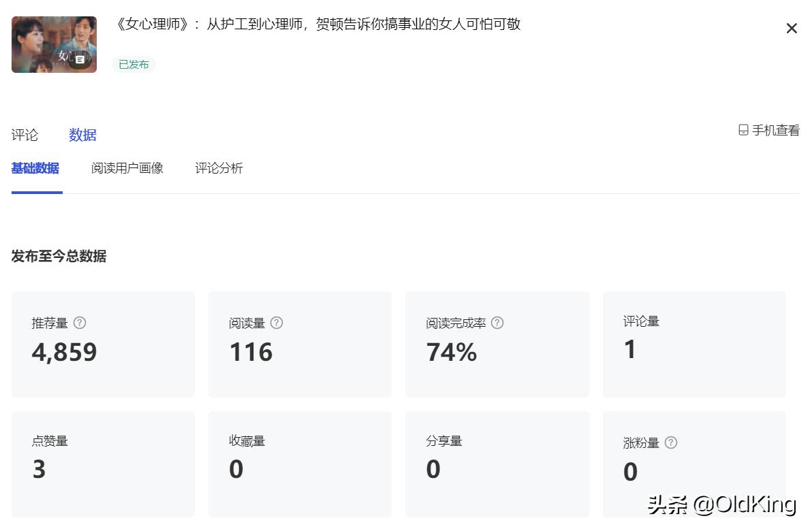
Task: Select the 评论量 data card
Action: pos(693,344)
